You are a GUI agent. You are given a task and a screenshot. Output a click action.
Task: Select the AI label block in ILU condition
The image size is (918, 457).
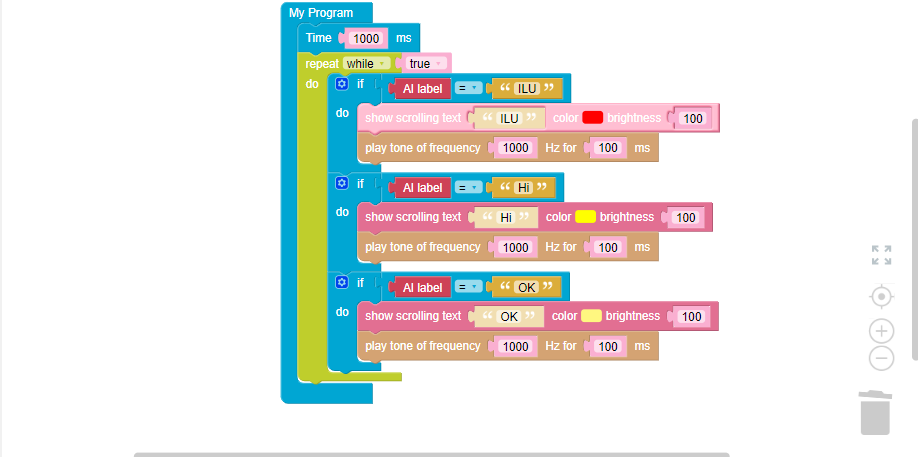[422, 89]
